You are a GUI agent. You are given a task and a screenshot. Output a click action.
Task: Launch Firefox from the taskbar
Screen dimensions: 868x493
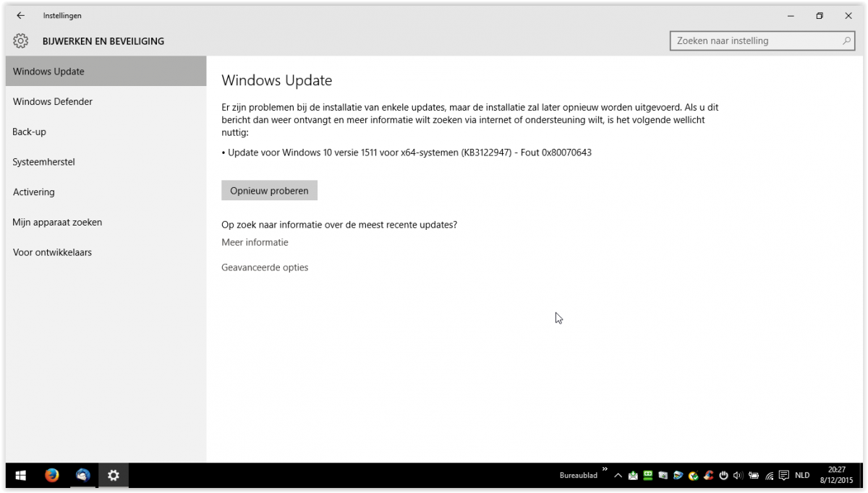pos(51,476)
